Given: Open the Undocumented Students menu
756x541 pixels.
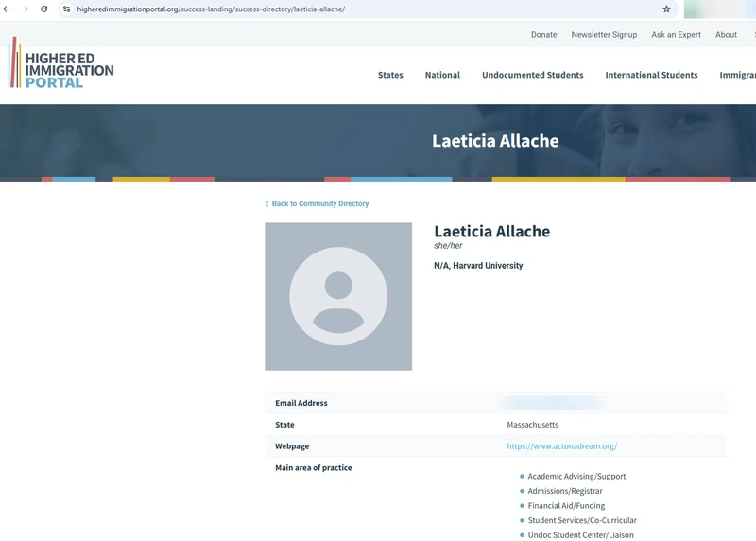Looking at the screenshot, I should tap(532, 75).
